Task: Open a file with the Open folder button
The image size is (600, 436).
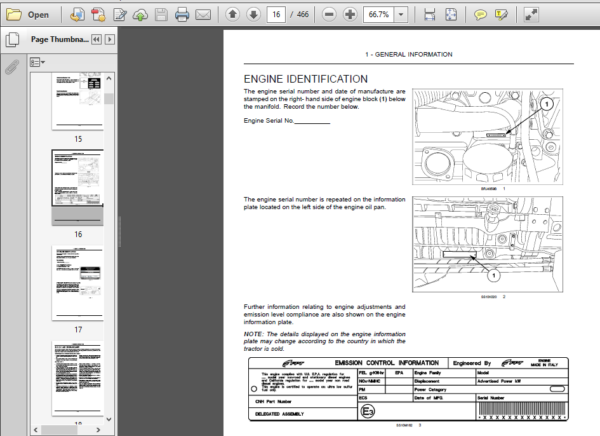Action: point(28,15)
